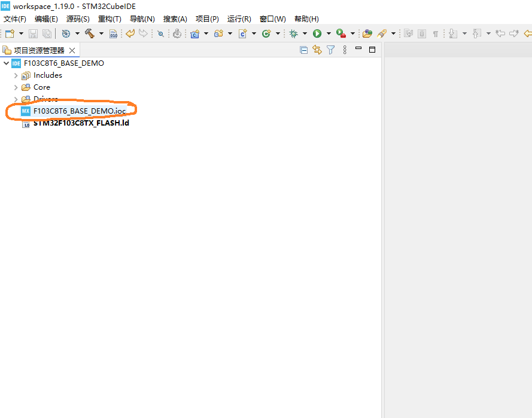The width and height of the screenshot is (532, 418).
Task: Click the Open Element folder icon
Action: (x=367, y=33)
